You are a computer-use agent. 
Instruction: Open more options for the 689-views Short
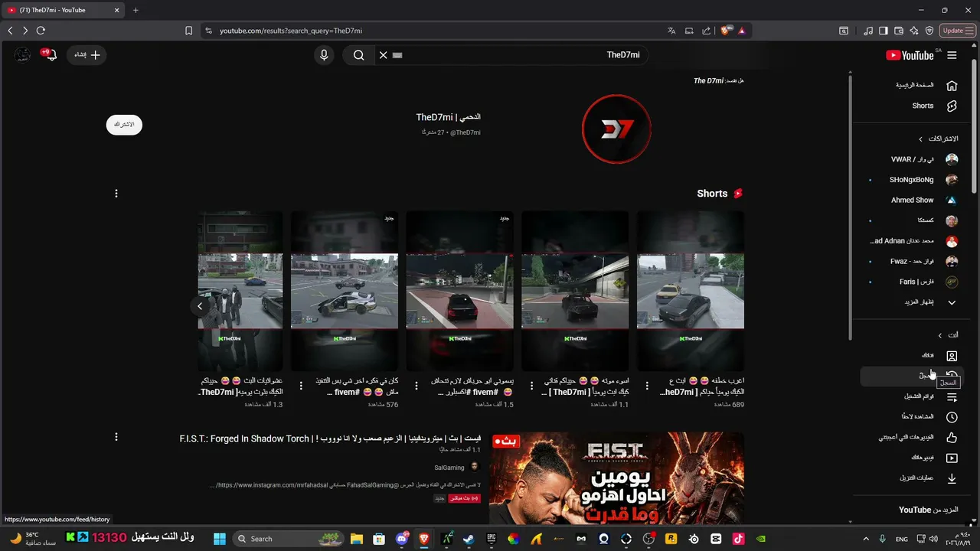pos(647,386)
